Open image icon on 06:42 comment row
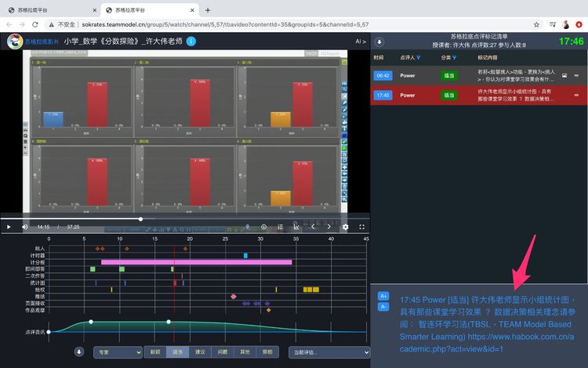Viewport: 588px width, 368px height. coord(564,75)
